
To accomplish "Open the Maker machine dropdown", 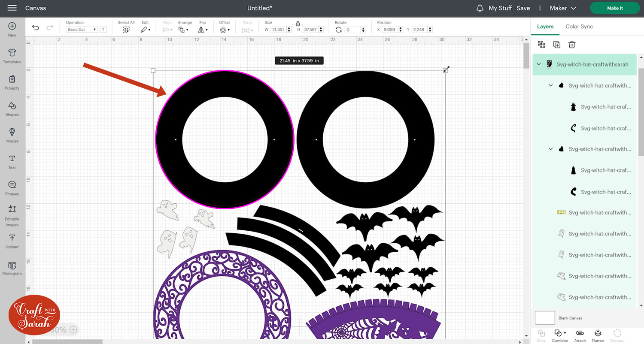I will [564, 8].
